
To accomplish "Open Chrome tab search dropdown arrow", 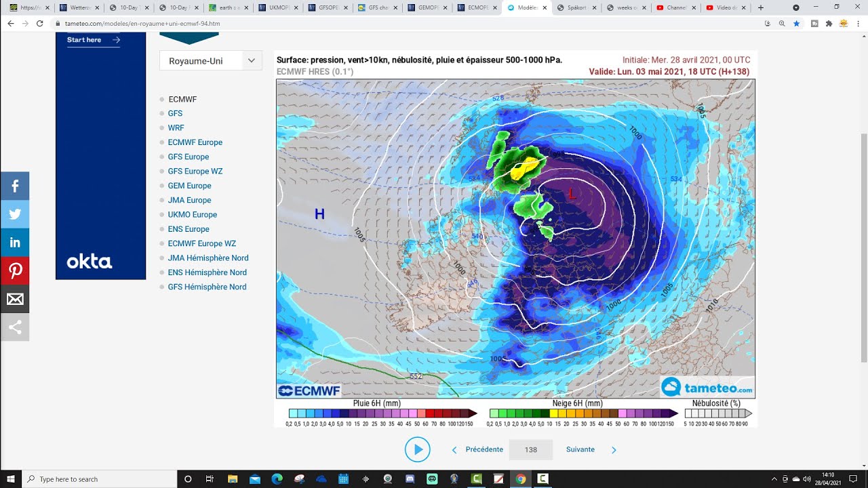I will (x=796, y=7).
